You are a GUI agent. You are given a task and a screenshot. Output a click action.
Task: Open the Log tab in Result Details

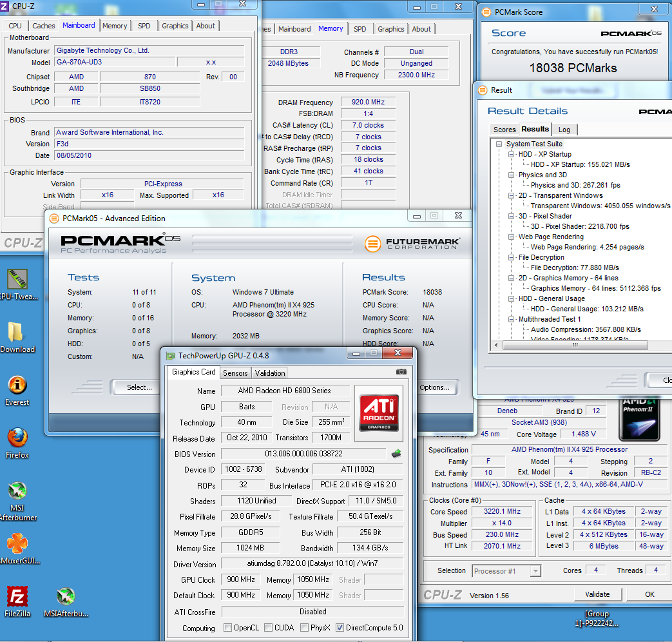pyautogui.click(x=564, y=130)
